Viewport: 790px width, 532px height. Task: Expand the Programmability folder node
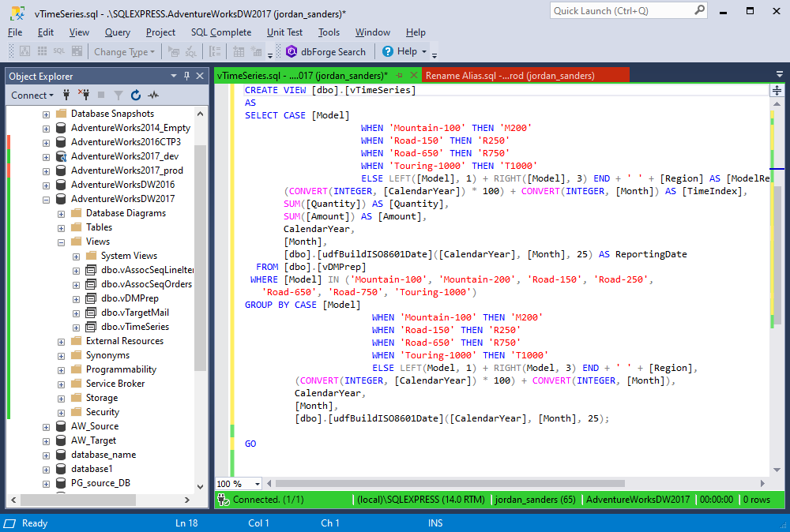(x=61, y=370)
